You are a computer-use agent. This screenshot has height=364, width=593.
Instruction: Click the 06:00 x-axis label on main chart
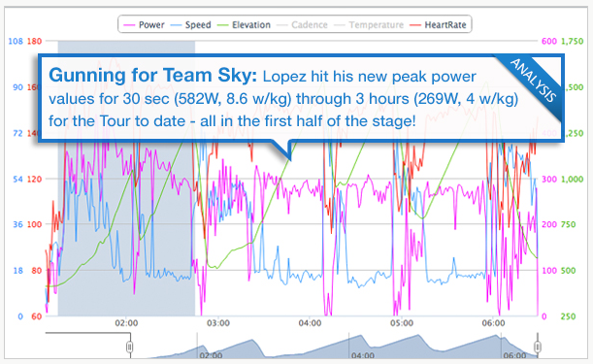coord(494,323)
